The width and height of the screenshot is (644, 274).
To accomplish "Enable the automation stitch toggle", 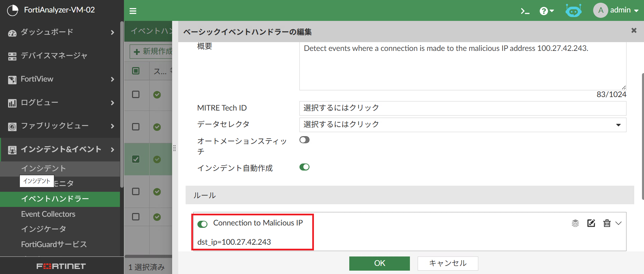I will click(x=304, y=140).
